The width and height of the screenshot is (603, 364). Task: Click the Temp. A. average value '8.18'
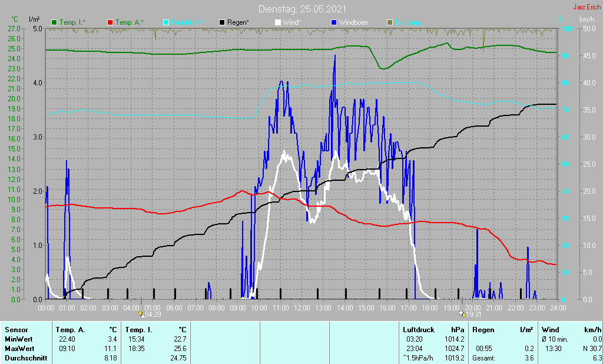[x=110, y=358]
